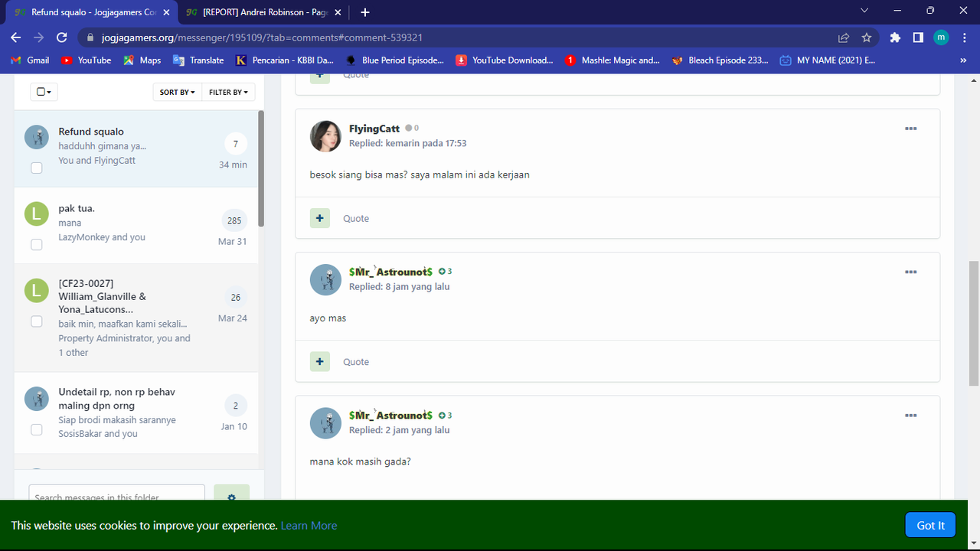The width and height of the screenshot is (980, 551).
Task: Multiquote the ayo mas reply
Action: pos(320,361)
